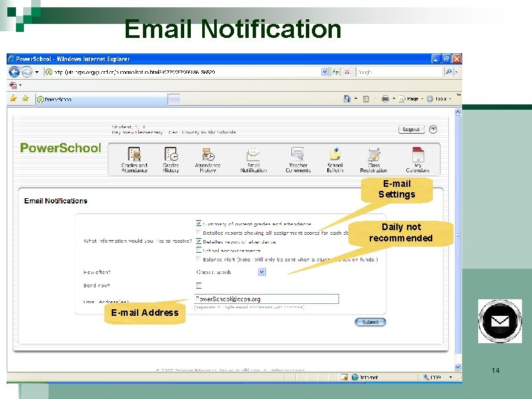
Task: Expand the address bar history dropdown
Action: point(325,72)
